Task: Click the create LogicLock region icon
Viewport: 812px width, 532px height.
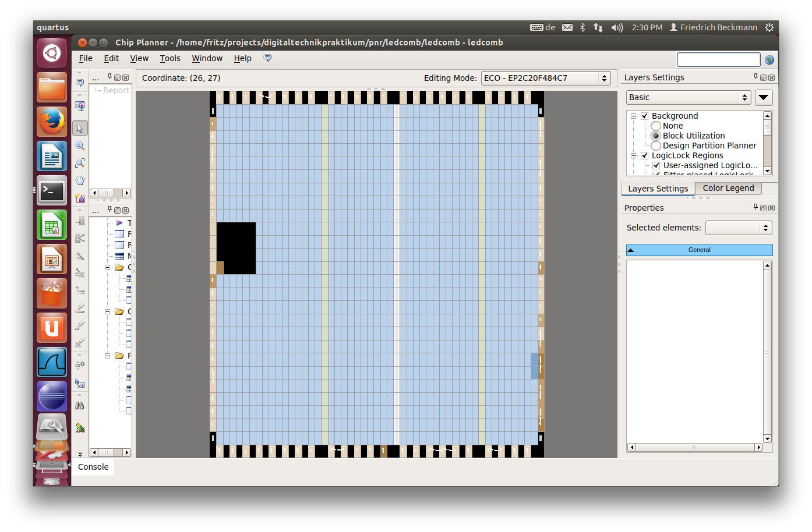Action: 80,198
